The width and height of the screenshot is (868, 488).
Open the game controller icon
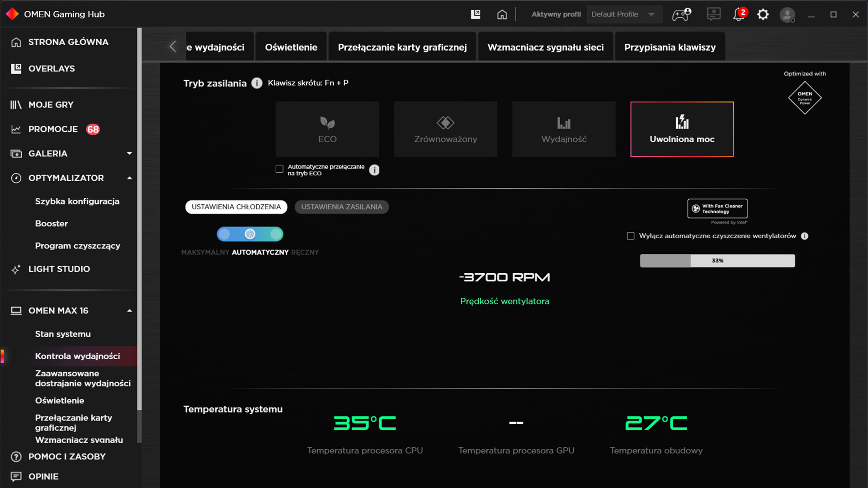point(681,14)
